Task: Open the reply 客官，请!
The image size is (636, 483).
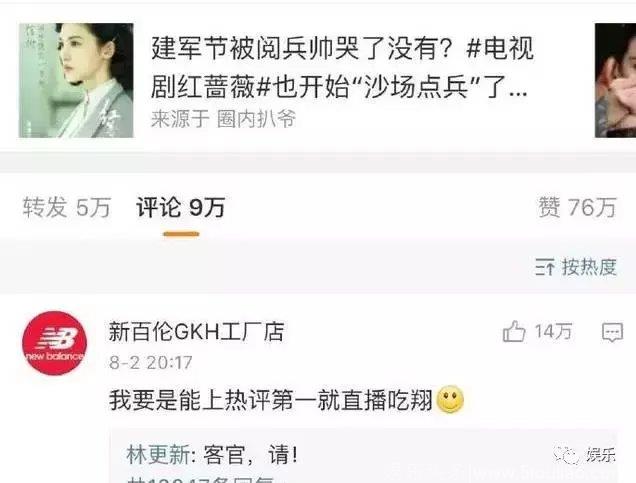Action: 251,455
